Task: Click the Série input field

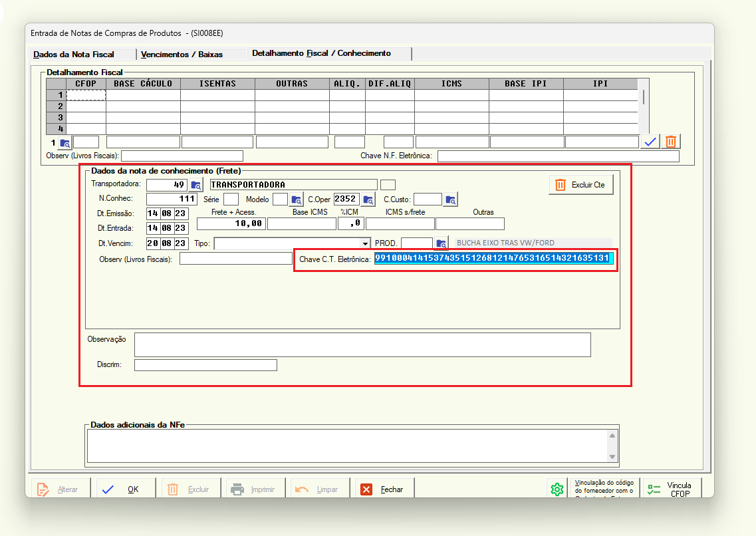Action: [x=231, y=199]
